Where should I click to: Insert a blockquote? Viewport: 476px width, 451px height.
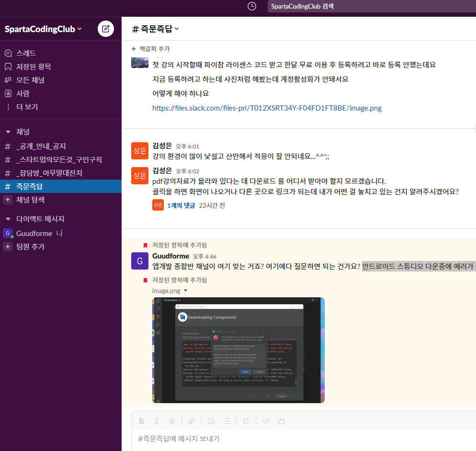246,421
